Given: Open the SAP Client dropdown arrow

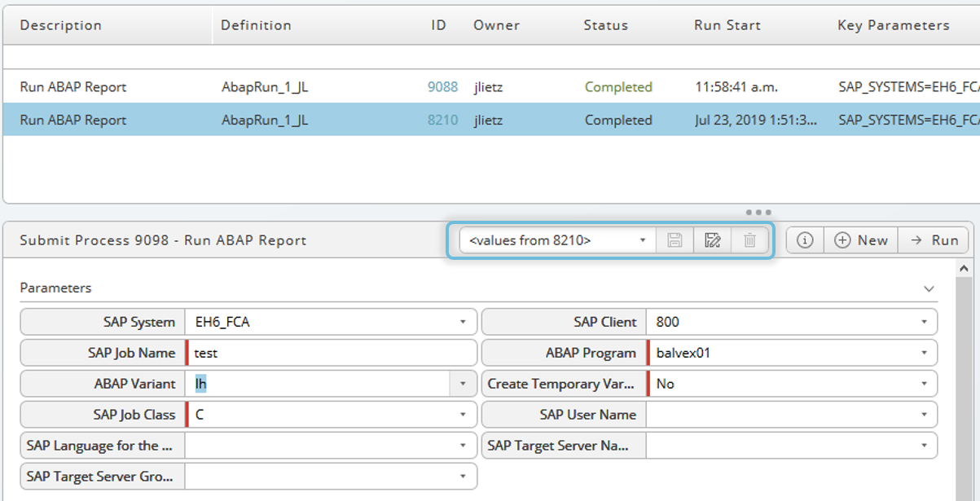Looking at the screenshot, I should [924, 322].
